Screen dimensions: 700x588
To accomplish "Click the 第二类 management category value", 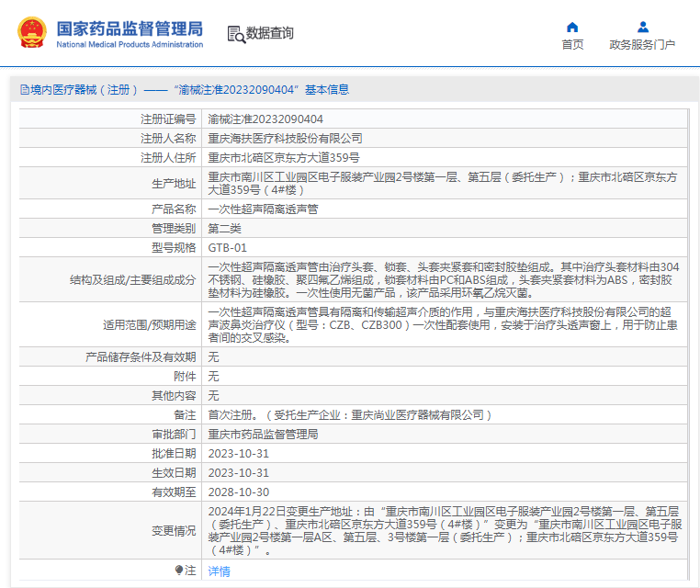I will pyautogui.click(x=224, y=228).
